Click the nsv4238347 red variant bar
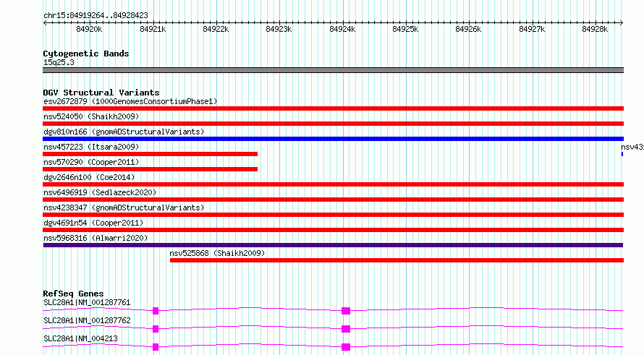 [333, 215]
